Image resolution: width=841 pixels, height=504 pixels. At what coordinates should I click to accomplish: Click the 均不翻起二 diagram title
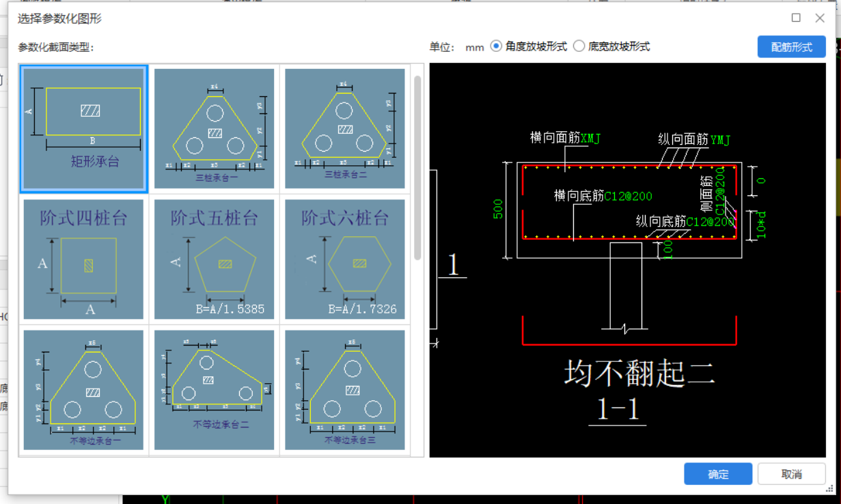(639, 374)
